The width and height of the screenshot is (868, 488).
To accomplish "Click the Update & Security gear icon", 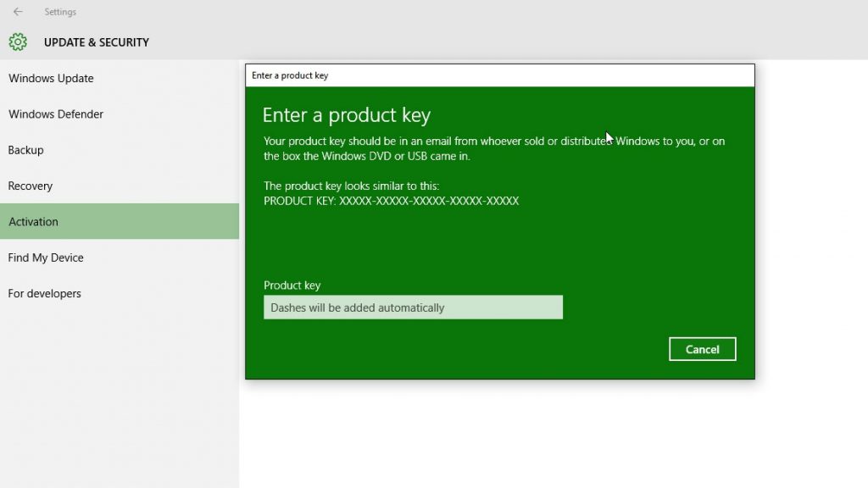I will pos(18,42).
